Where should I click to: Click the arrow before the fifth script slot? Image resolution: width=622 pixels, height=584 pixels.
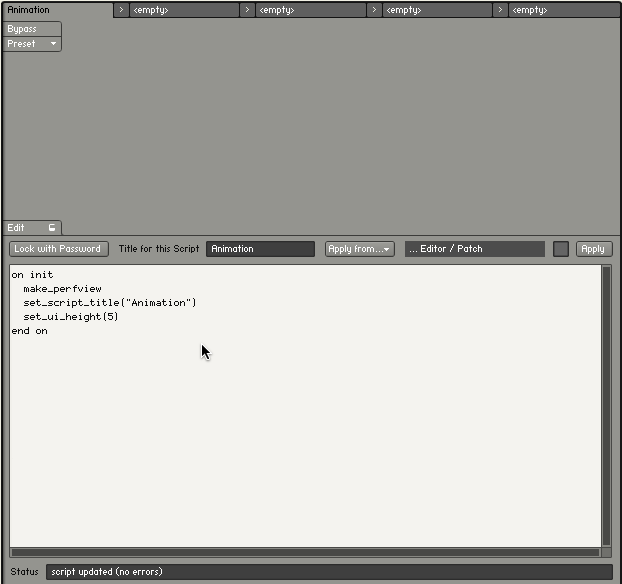(x=500, y=10)
